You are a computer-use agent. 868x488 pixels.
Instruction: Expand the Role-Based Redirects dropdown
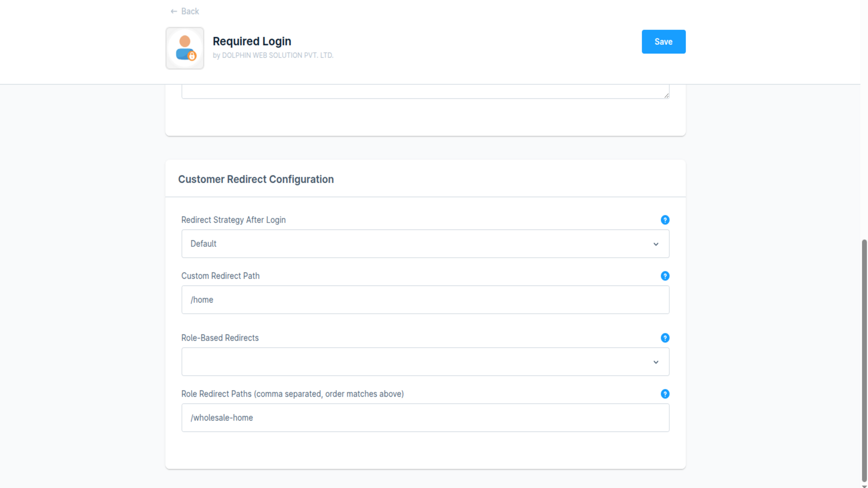(425, 362)
